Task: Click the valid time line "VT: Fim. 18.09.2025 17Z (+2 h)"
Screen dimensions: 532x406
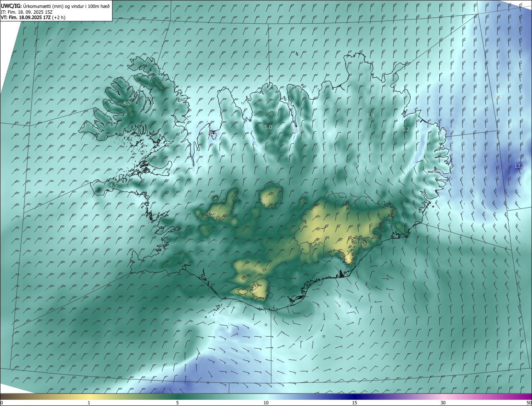Action: (33, 17)
